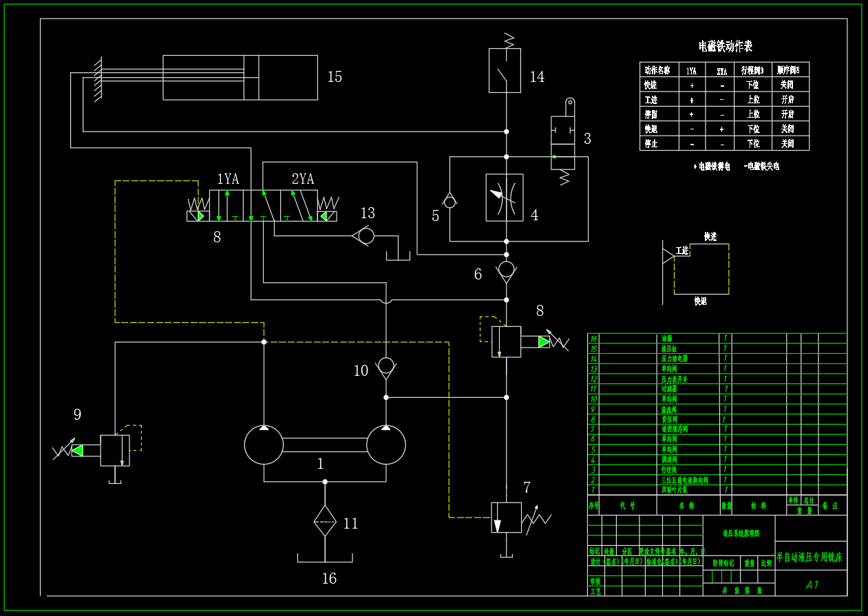
Task: Click parts list entry "压力表开关"
Action: point(675,379)
